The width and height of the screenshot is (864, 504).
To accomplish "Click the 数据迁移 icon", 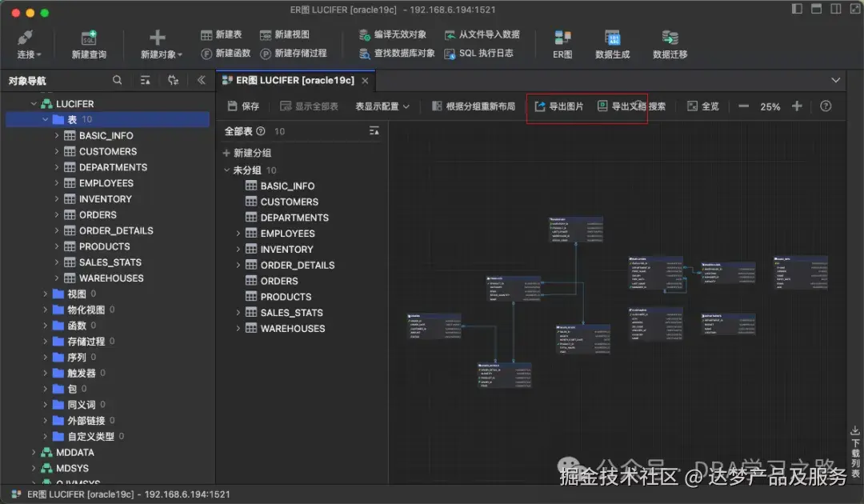I will coord(670,43).
